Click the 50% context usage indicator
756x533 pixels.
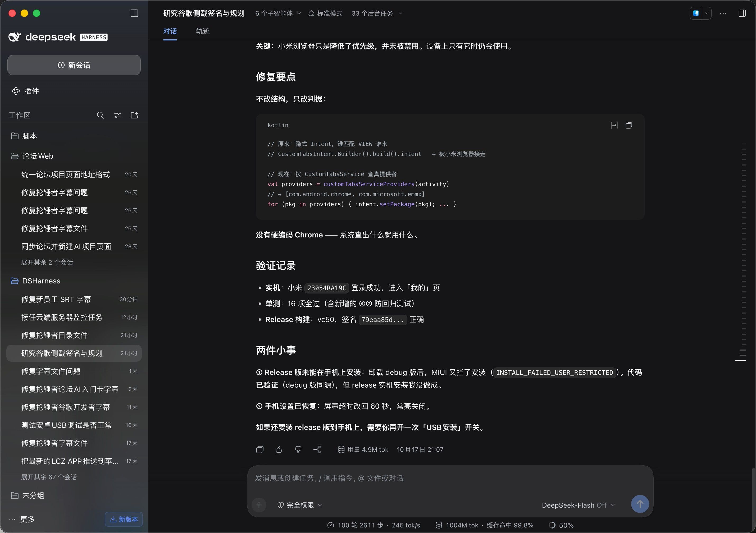[x=561, y=525]
